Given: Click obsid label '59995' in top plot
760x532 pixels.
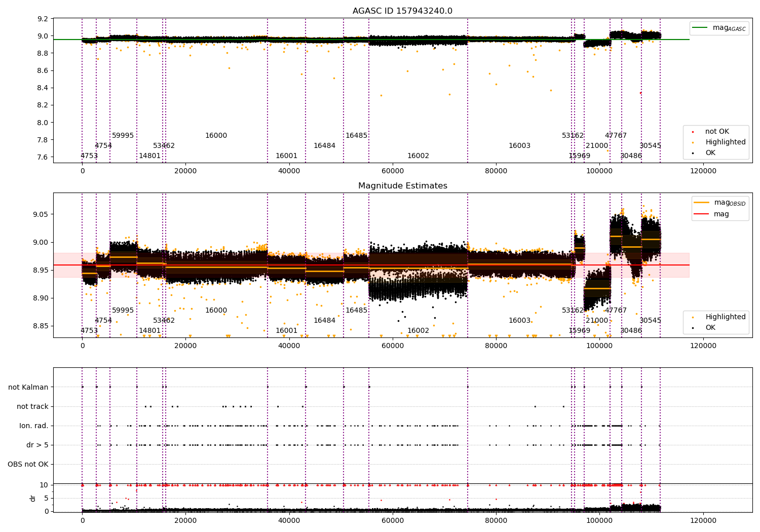Looking at the screenshot, I should point(123,136).
